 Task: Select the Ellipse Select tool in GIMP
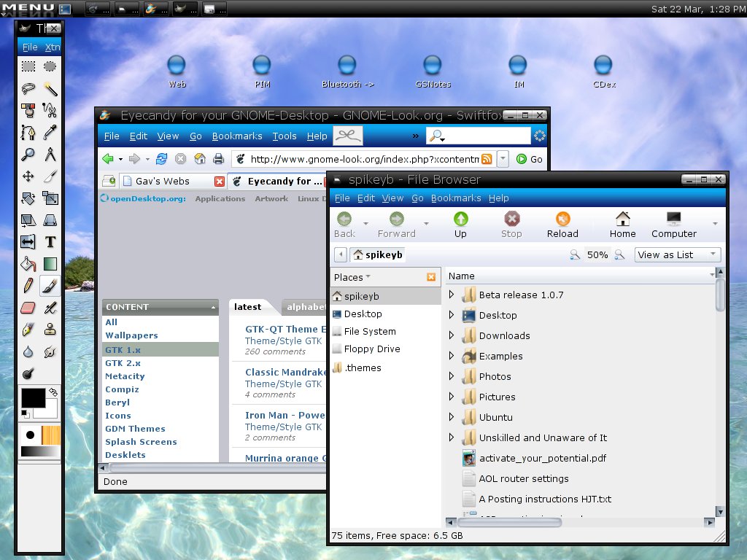coord(50,66)
